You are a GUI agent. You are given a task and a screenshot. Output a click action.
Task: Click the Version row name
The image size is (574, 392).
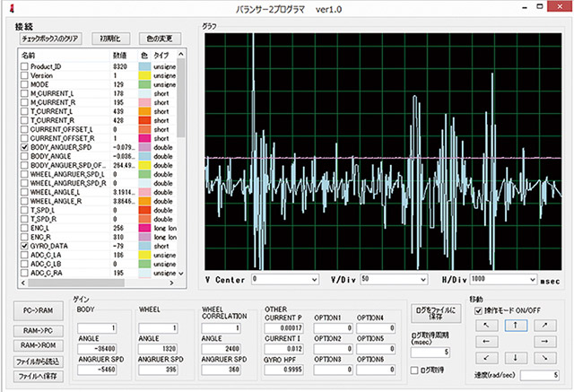41,75
